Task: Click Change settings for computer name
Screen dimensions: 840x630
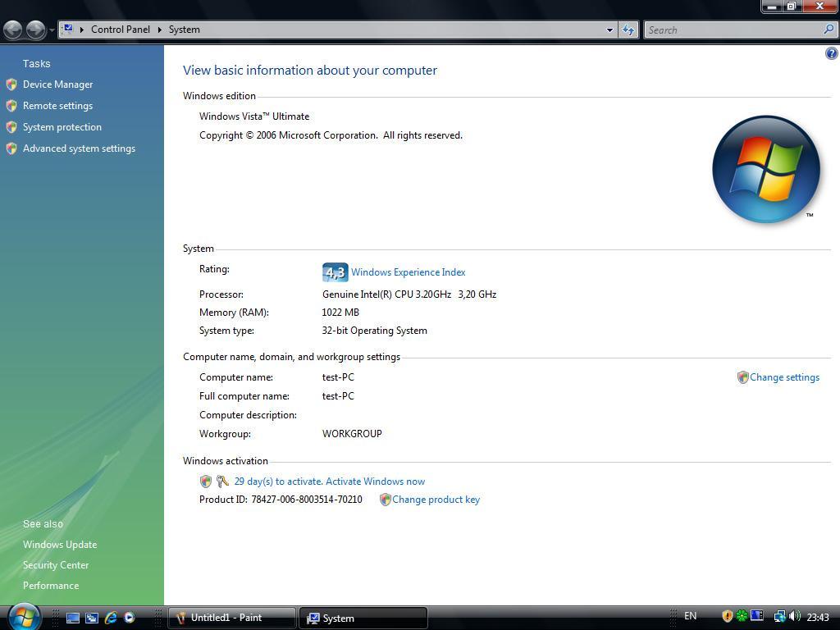Action: (784, 377)
